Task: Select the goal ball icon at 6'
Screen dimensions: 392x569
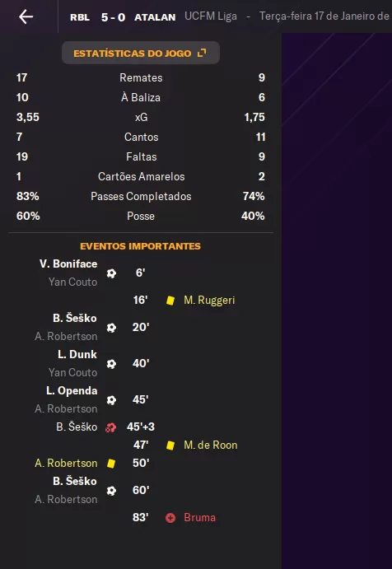Action: (111, 273)
